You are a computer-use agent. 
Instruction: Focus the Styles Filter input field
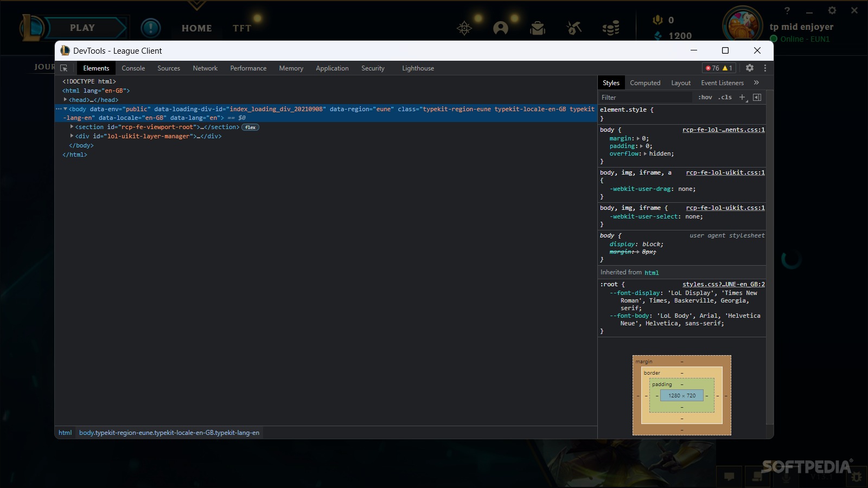tap(646, 98)
